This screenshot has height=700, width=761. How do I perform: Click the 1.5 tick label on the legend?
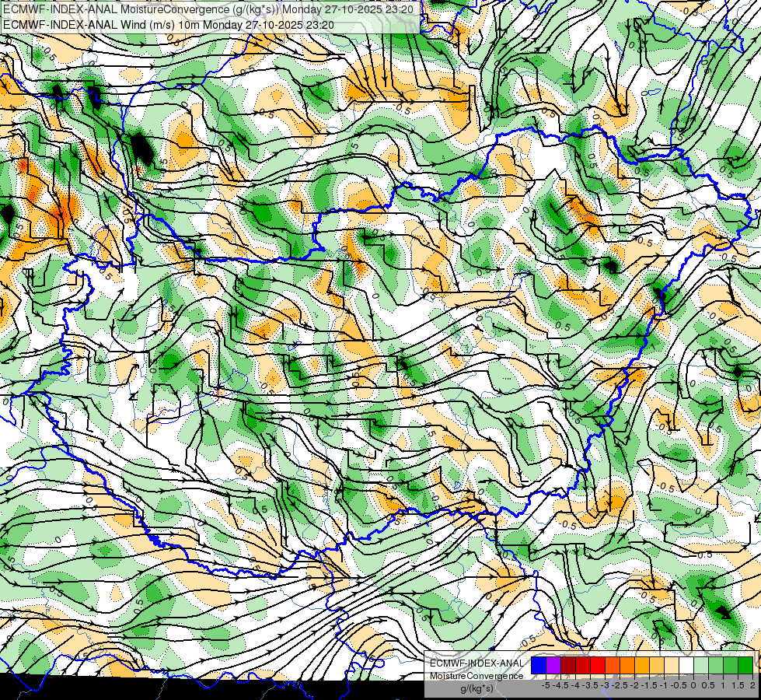(738, 685)
